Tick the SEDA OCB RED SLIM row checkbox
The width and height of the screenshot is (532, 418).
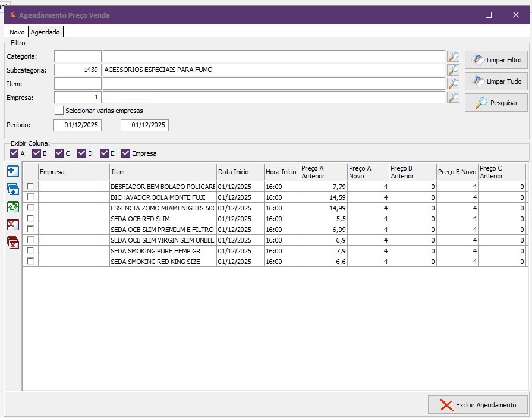(30, 219)
